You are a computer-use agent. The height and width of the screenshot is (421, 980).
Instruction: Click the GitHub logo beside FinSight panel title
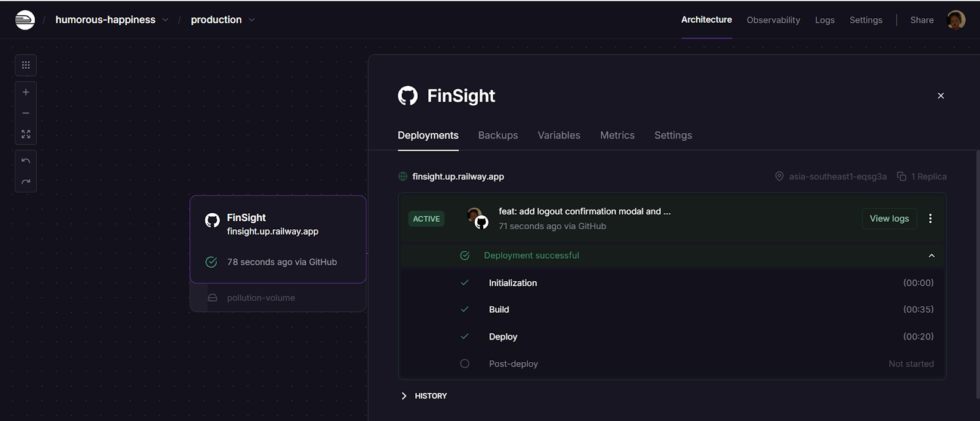[x=408, y=96]
